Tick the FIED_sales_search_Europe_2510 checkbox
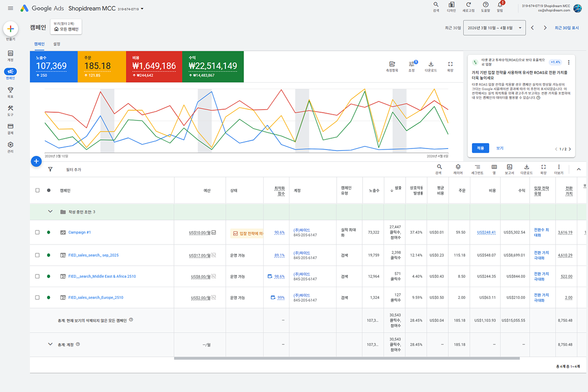Viewport: 588px width, 392px height. (x=38, y=297)
